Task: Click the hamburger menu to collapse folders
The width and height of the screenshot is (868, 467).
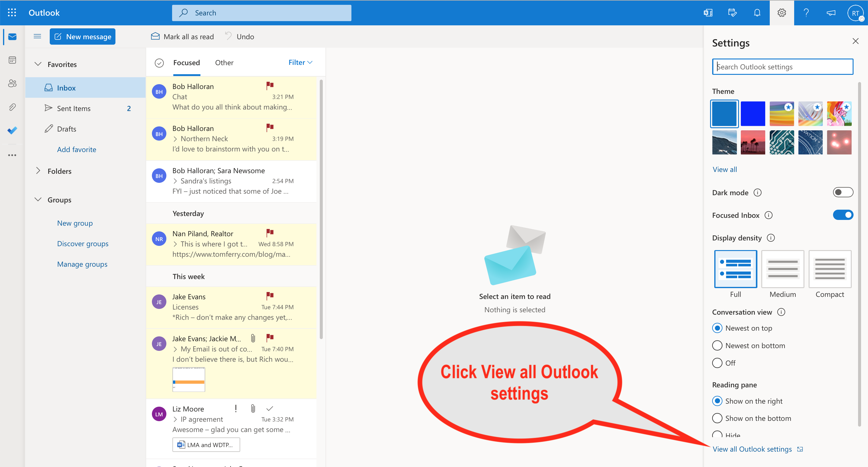Action: pos(37,37)
